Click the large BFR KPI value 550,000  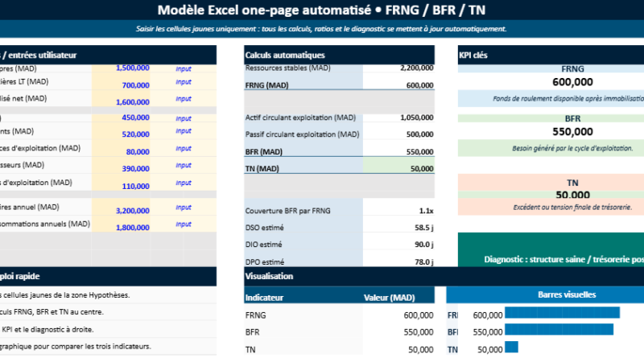click(x=572, y=132)
